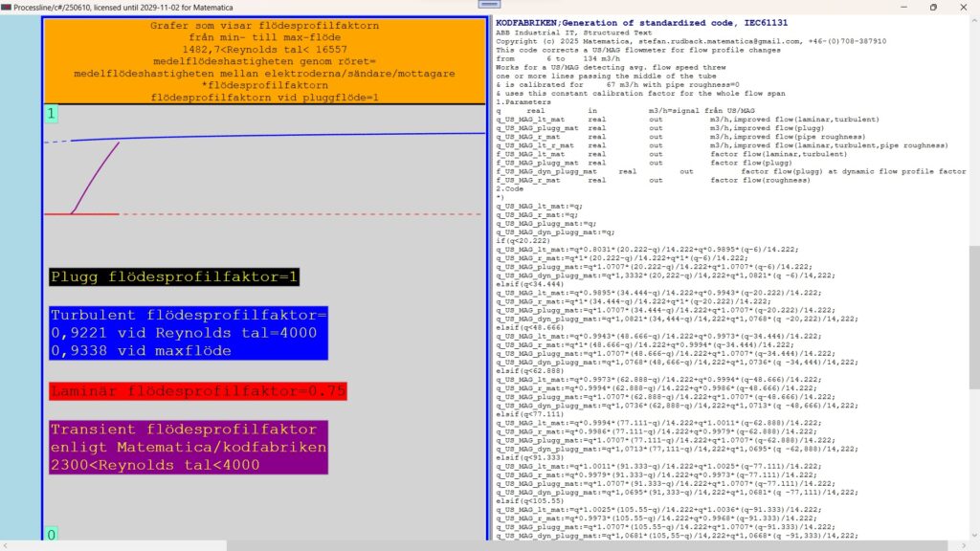Click the green '1' axis label
This screenshot has height=551, width=980.
pos(52,114)
